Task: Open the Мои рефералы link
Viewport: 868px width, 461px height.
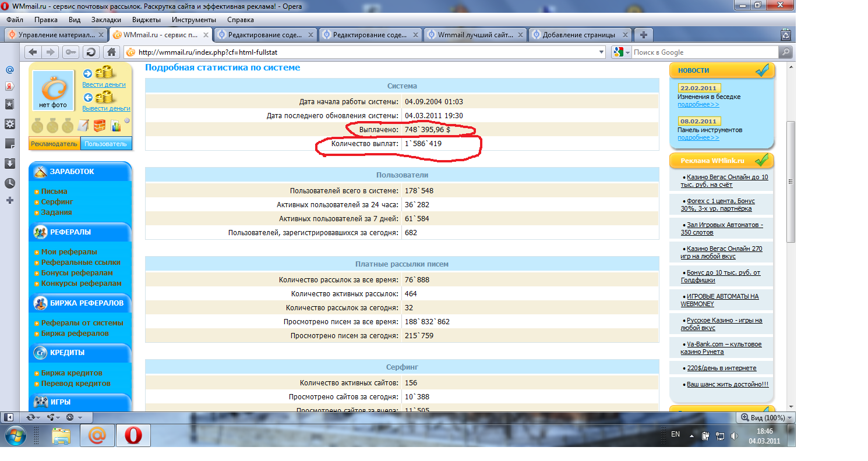Action: [69, 252]
